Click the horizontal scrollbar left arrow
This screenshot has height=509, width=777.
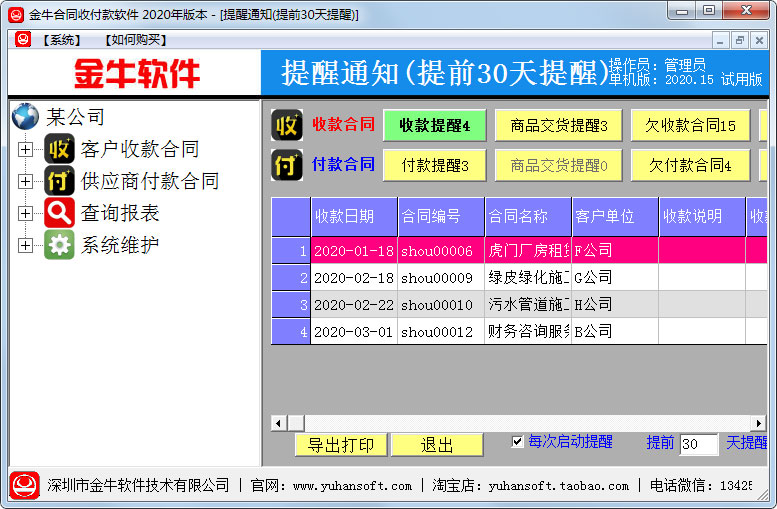278,423
